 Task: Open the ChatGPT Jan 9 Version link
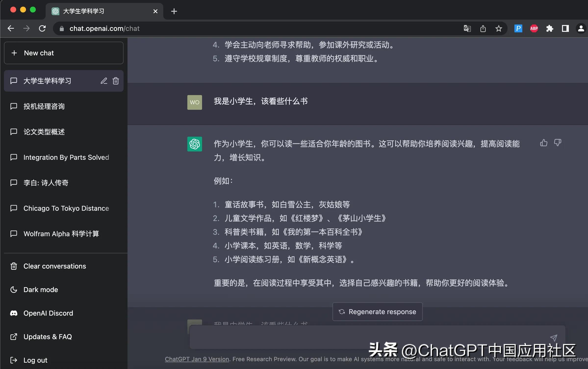pos(197,359)
